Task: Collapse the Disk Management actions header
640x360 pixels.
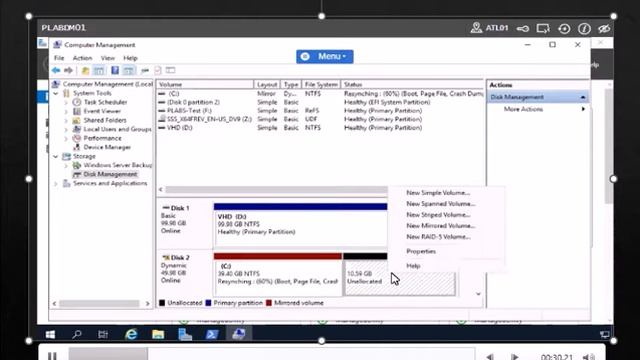Action: (583, 97)
